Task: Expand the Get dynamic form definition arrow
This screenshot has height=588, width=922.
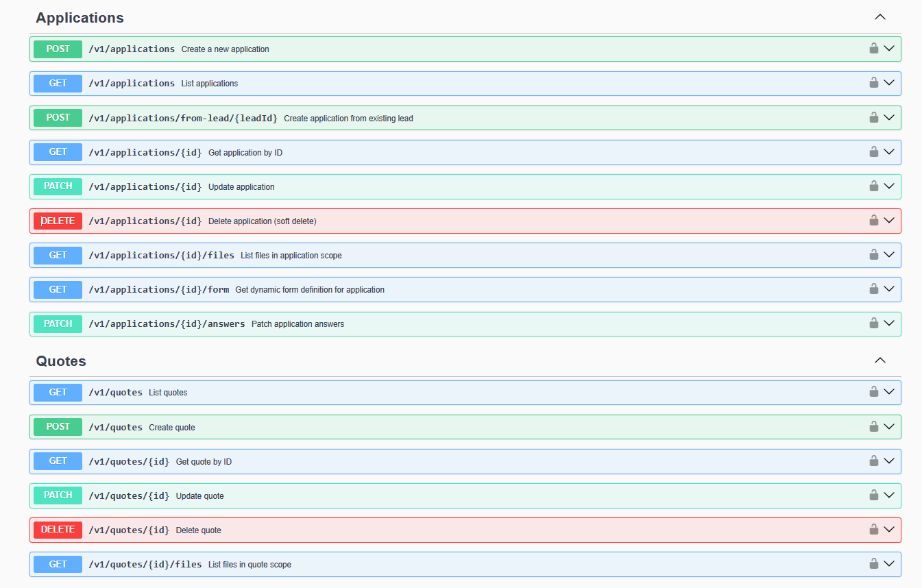Action: [x=889, y=289]
